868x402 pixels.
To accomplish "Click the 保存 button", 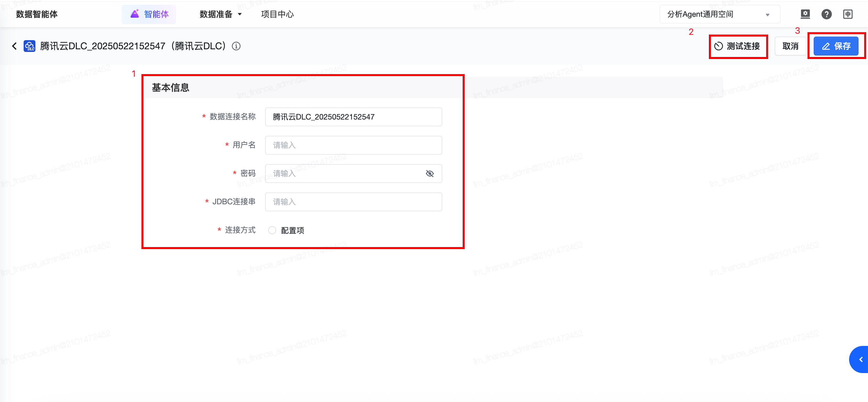I will click(836, 46).
